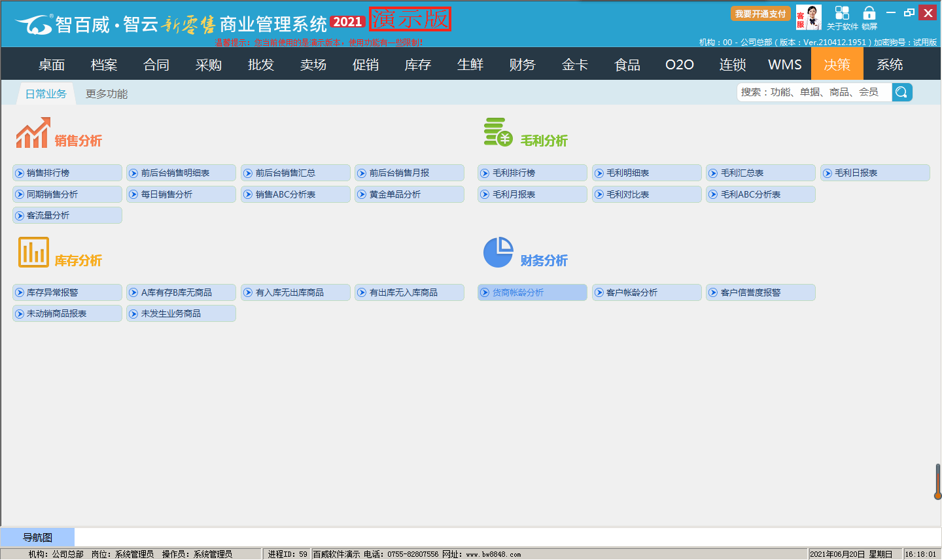Open the 销售排行榜 report
This screenshot has width=942, height=560.
pyautogui.click(x=67, y=173)
